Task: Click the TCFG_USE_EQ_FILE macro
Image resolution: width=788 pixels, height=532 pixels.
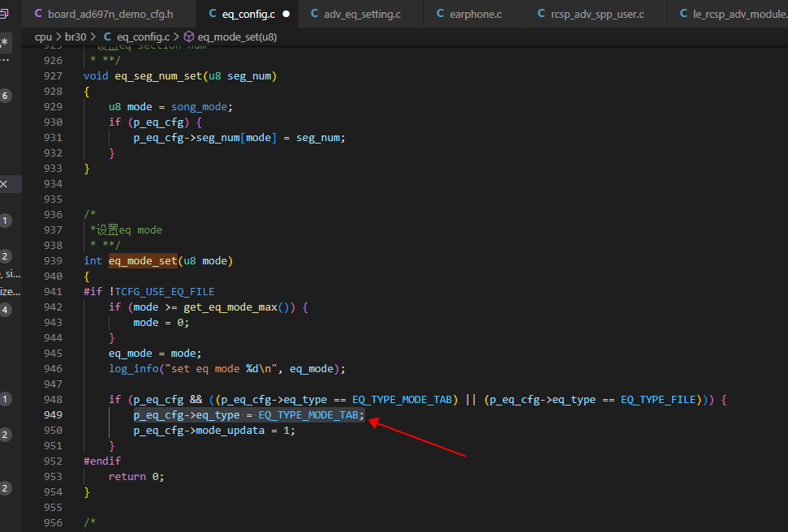Action: pyautogui.click(x=164, y=292)
